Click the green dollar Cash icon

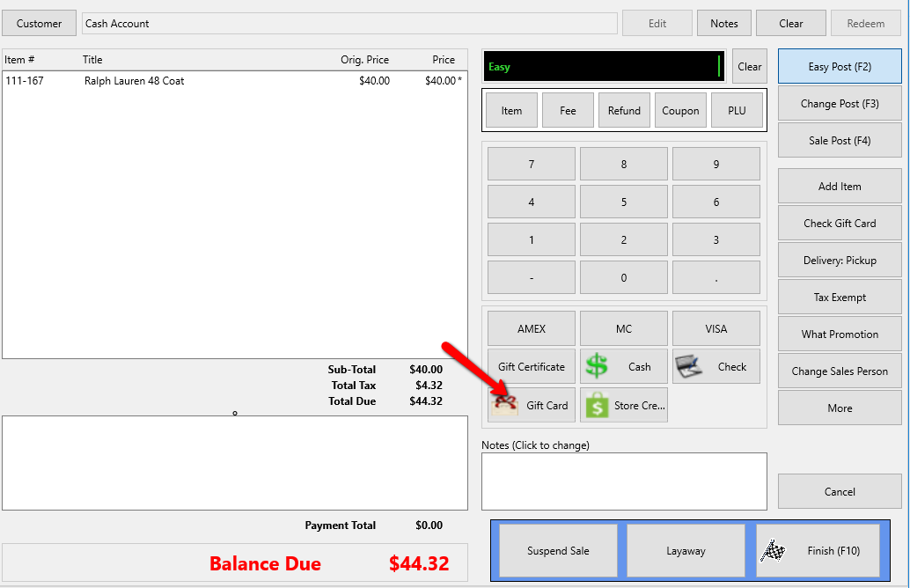click(597, 366)
